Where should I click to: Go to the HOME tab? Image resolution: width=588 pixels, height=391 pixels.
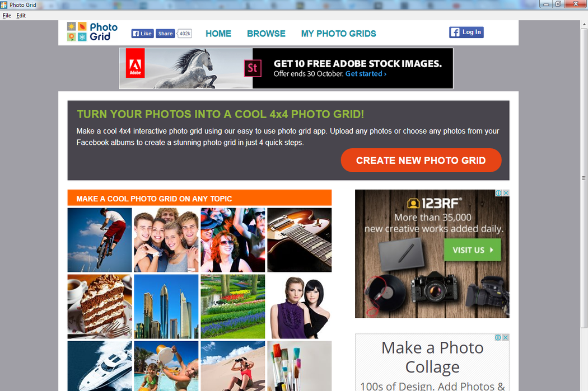coord(218,34)
